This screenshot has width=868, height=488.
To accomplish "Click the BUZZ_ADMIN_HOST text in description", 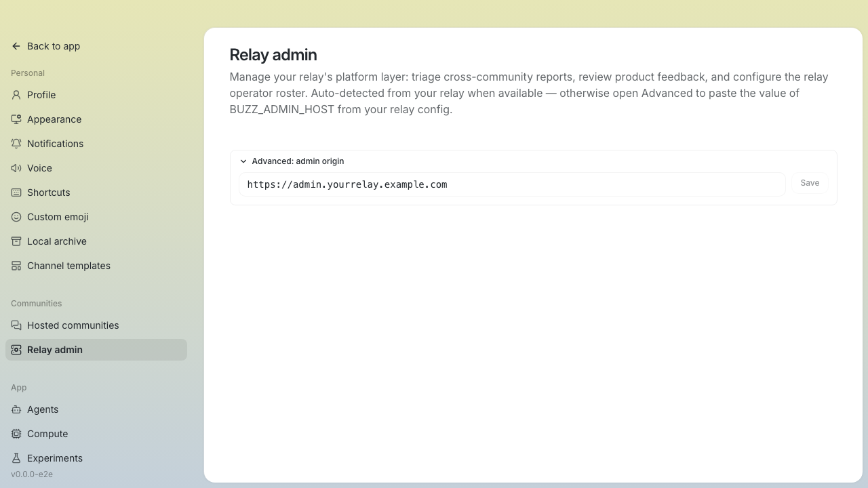I will tap(281, 109).
